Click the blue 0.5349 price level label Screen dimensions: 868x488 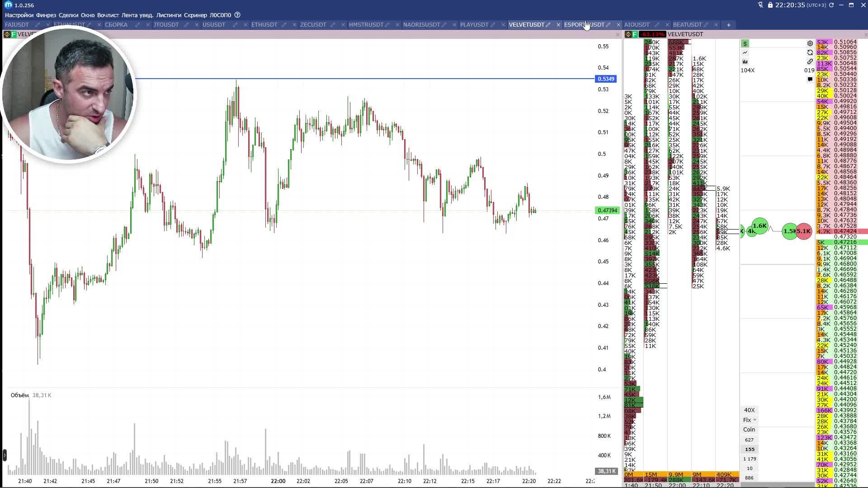(x=606, y=79)
